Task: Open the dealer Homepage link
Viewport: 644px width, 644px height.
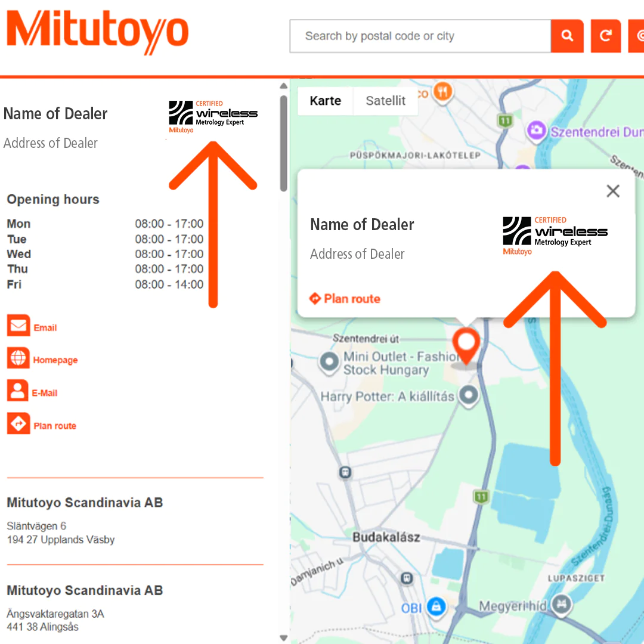Action: pos(55,360)
